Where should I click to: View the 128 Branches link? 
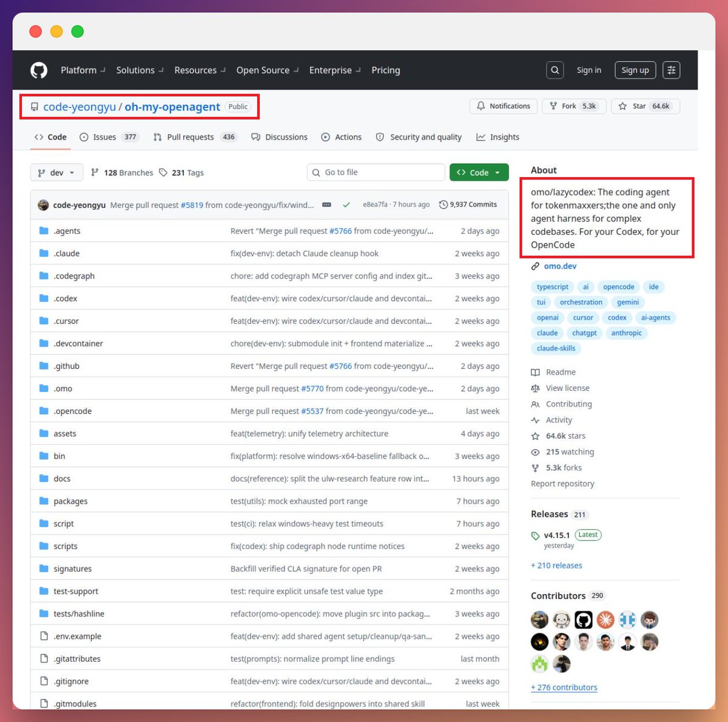tap(122, 173)
